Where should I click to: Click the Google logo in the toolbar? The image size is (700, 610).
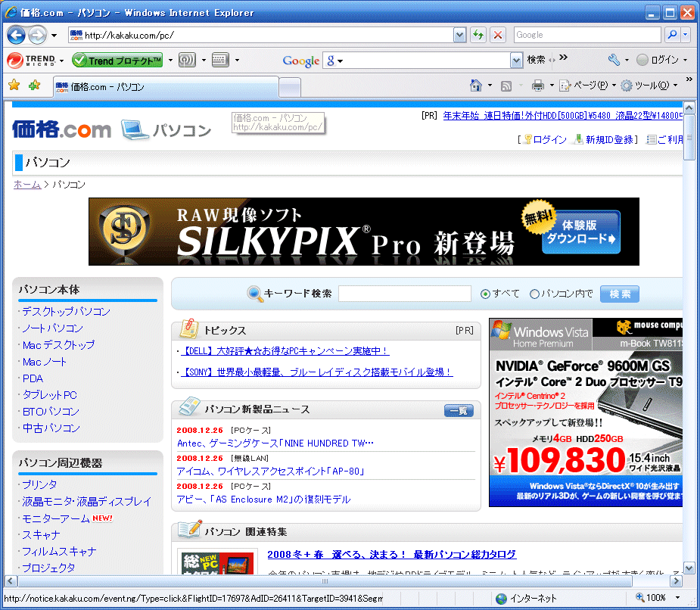click(x=301, y=61)
